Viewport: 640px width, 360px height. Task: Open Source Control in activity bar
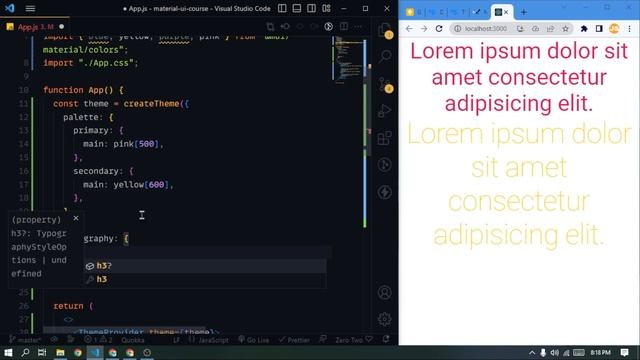[384, 84]
